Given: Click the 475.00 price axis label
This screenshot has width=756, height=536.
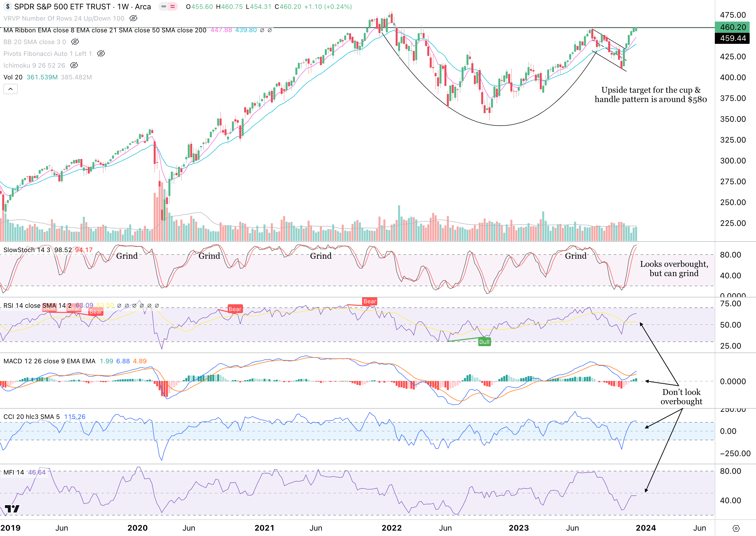Looking at the screenshot, I should pyautogui.click(x=733, y=15).
